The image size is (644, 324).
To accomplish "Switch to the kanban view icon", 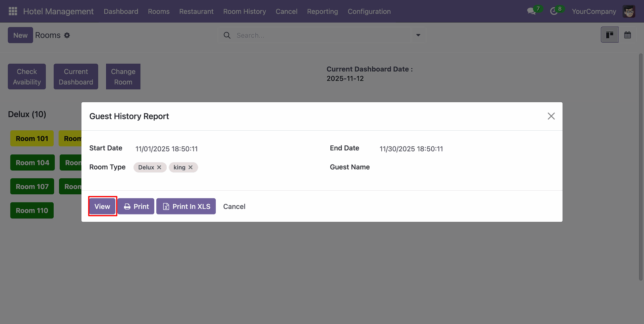I will click(609, 35).
